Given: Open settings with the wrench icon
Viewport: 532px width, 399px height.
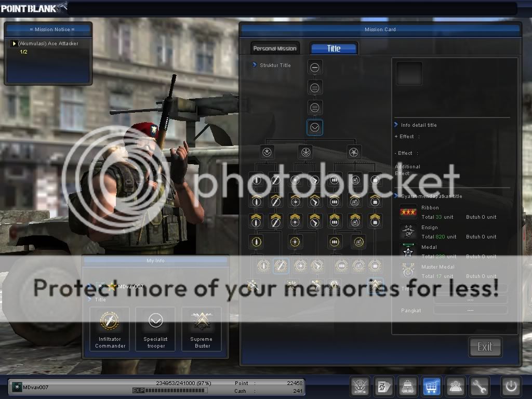Looking at the screenshot, I should (480, 386).
